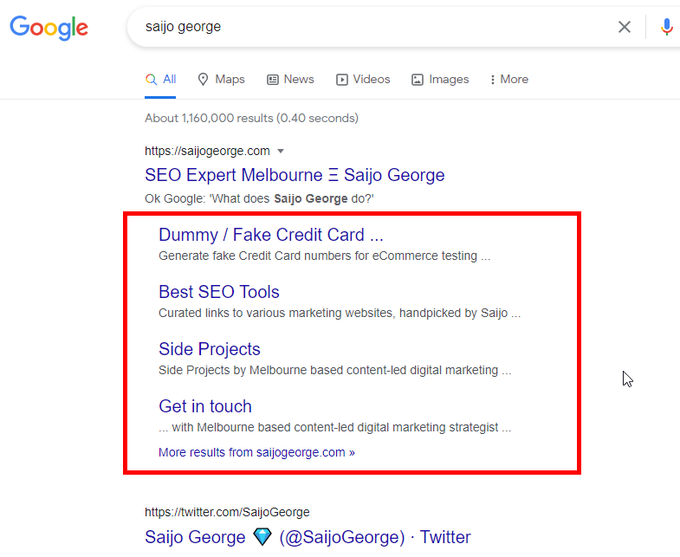This screenshot has width=680, height=557.
Task: Go to the Get in touch sitelink
Action: (x=205, y=406)
